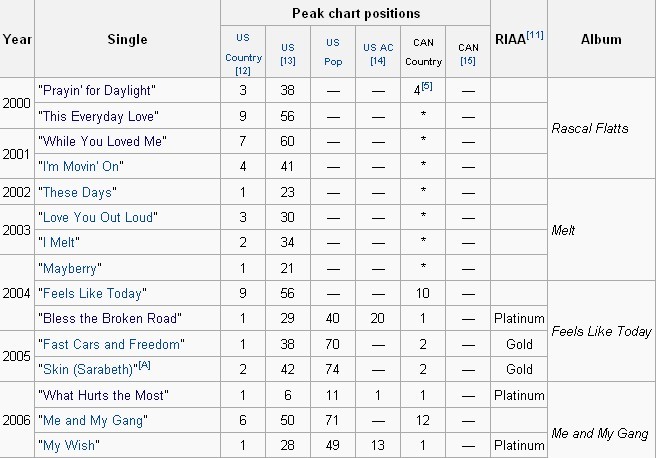Open the "I Melt" single page
Viewport: 656px width, 458px height.
click(x=59, y=243)
